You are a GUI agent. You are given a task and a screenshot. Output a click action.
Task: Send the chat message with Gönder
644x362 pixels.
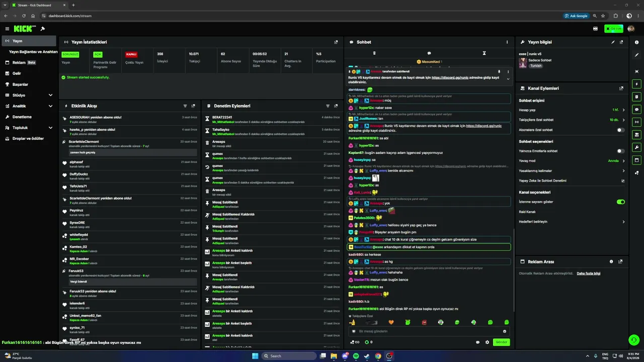pos(501,342)
